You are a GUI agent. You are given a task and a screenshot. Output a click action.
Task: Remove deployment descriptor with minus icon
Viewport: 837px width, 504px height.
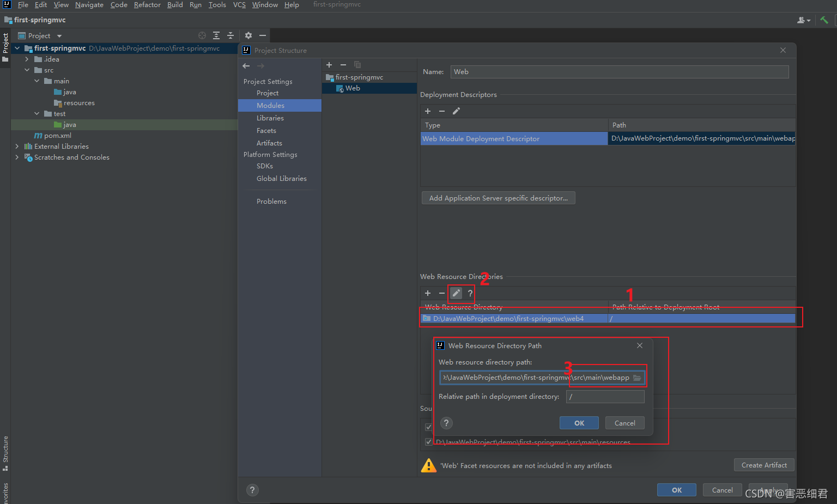[442, 111]
